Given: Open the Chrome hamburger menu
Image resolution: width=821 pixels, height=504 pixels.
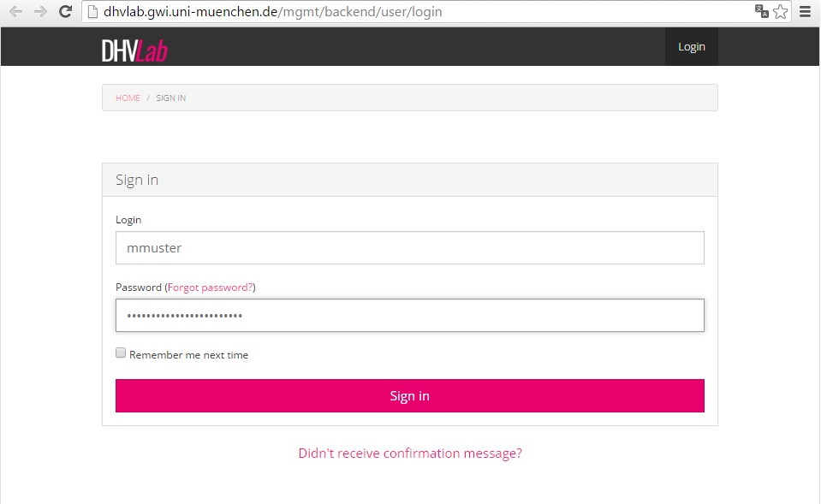Looking at the screenshot, I should [x=805, y=12].
